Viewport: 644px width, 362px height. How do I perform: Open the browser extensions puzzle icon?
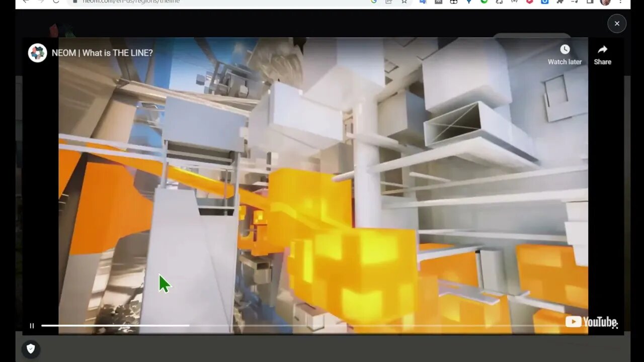[x=559, y=2]
